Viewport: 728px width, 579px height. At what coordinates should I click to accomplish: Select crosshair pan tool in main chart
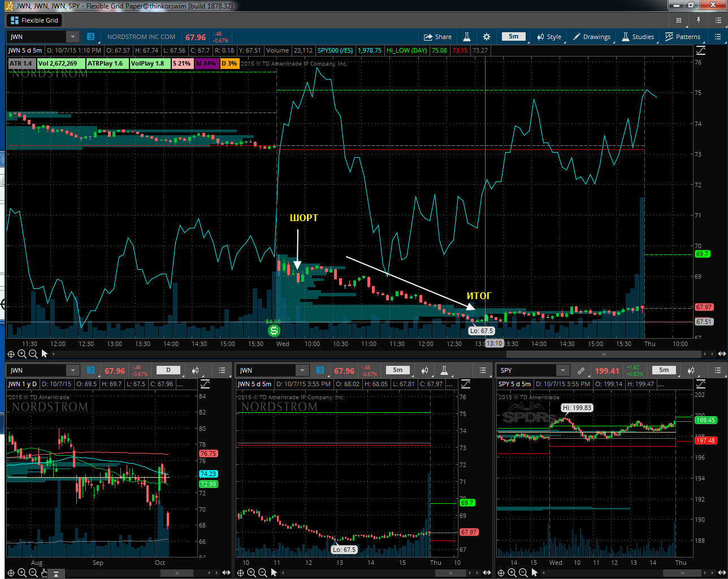pyautogui.click(x=11, y=354)
